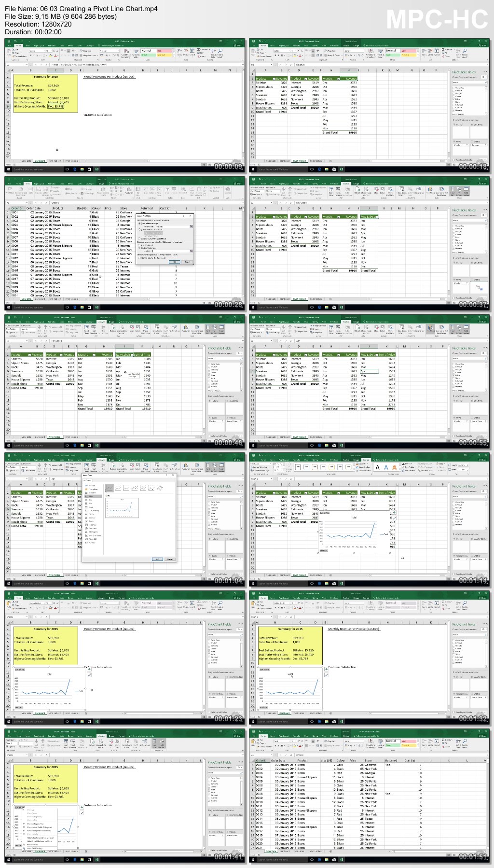Click the Windows Start button, 00:00:09 frame
Screen dimensions: 494x868
pos(8,169)
